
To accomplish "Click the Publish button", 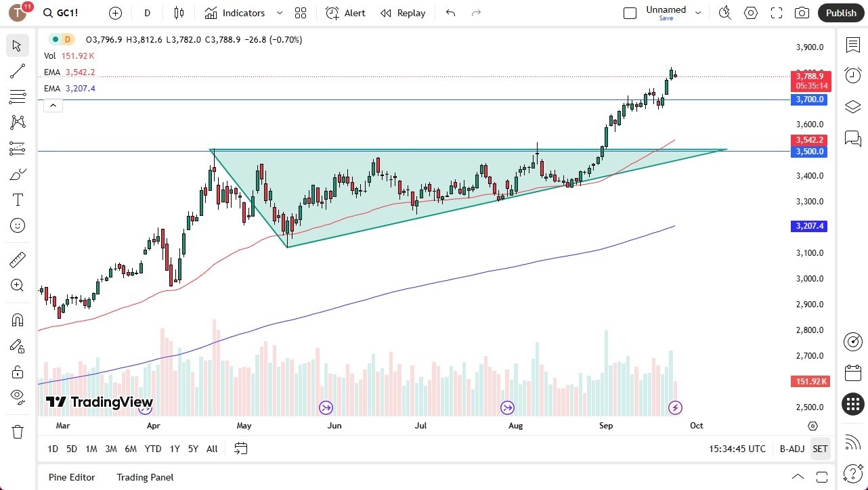I will pyautogui.click(x=841, y=13).
